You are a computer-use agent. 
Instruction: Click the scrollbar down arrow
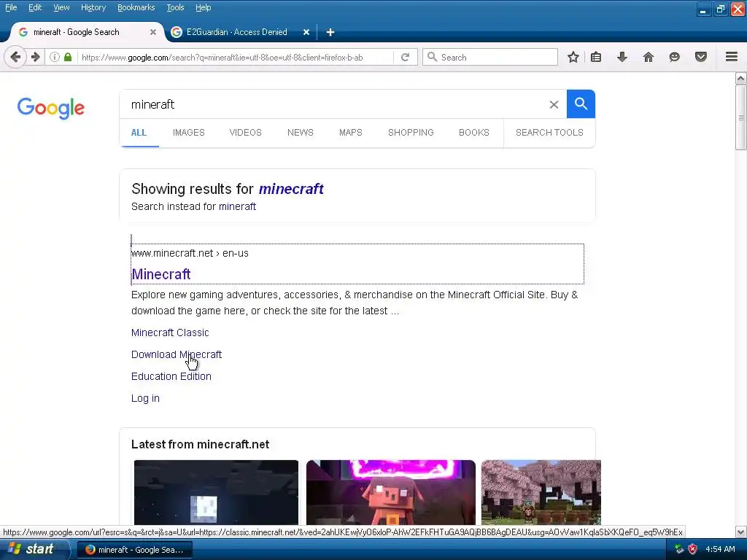(x=741, y=532)
